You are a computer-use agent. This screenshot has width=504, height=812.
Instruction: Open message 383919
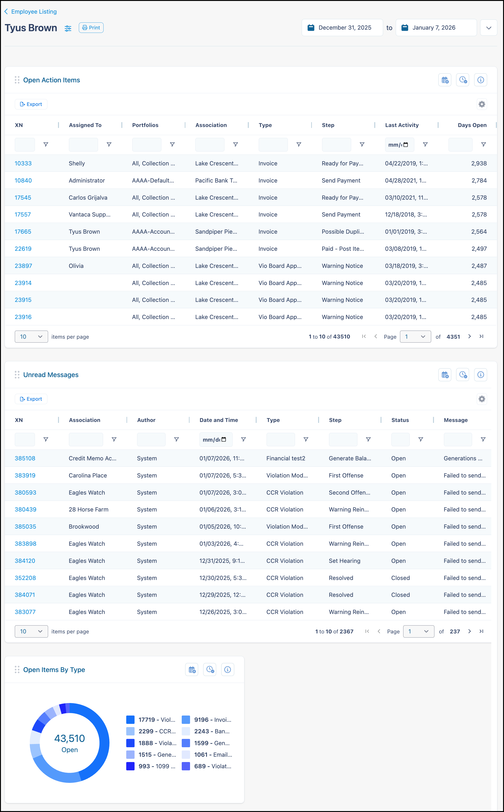(x=25, y=476)
